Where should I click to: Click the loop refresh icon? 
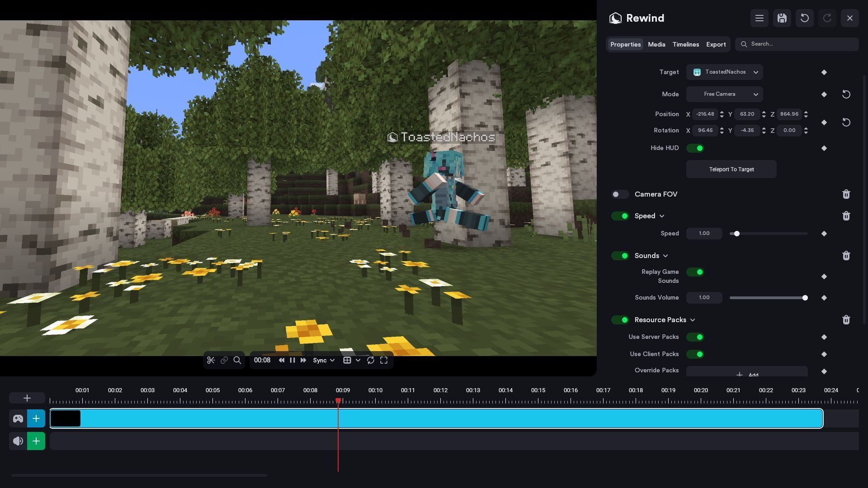[371, 360]
